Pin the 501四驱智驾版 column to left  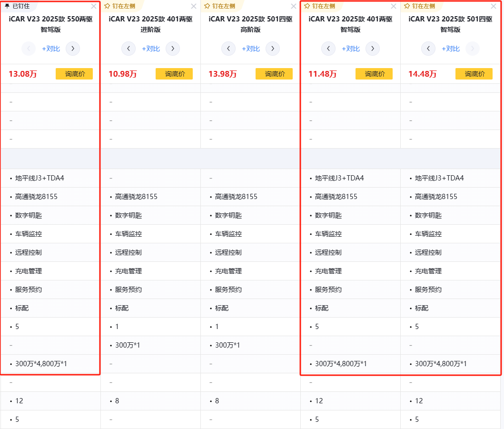[422, 6]
